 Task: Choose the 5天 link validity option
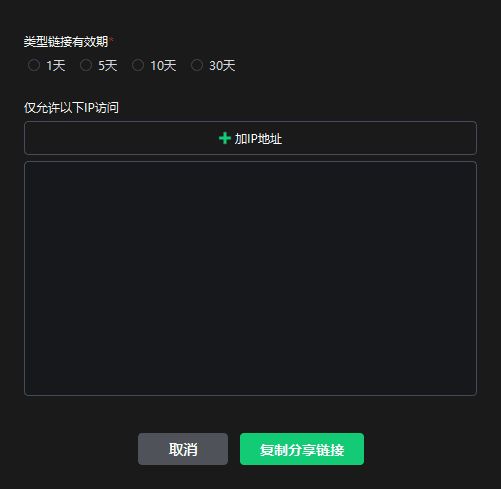86,65
